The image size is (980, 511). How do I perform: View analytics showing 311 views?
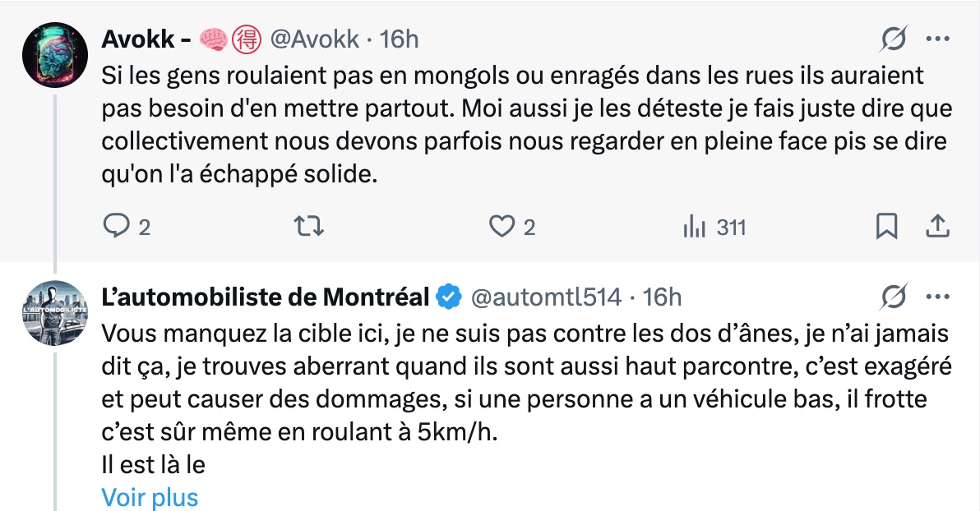pos(695,226)
